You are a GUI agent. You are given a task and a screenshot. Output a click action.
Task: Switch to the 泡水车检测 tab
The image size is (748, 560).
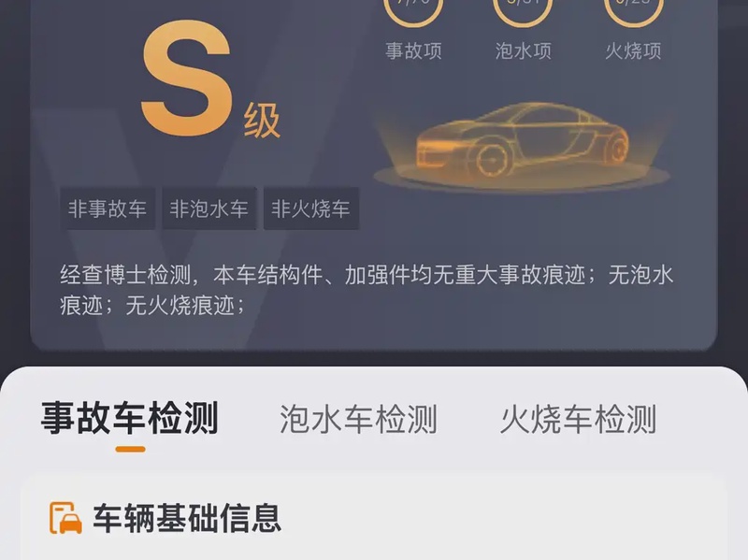(x=358, y=419)
